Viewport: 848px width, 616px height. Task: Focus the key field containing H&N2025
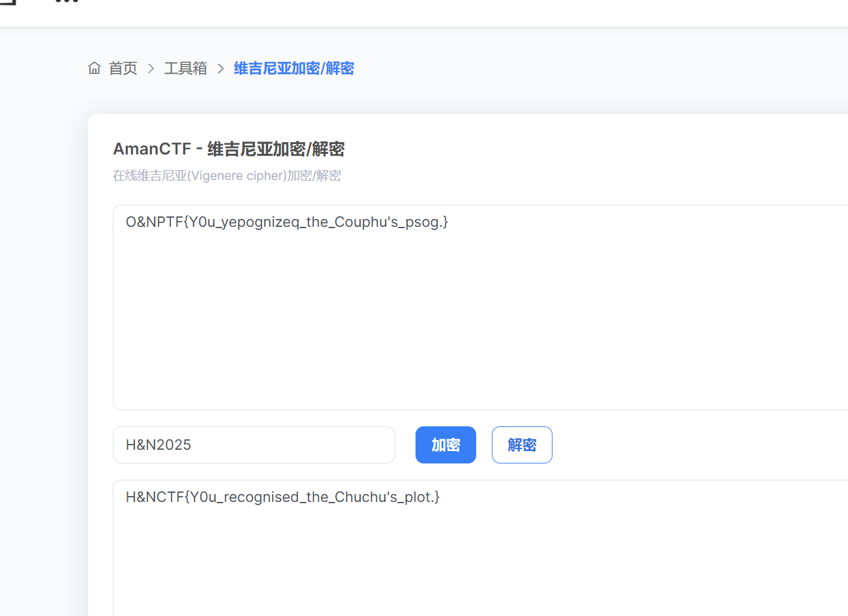tap(254, 445)
